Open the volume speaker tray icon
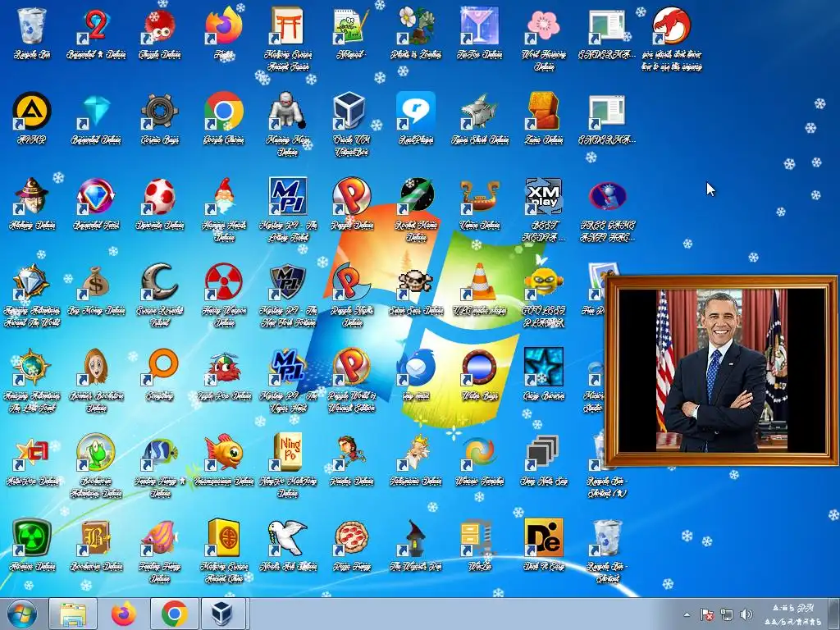The width and height of the screenshot is (840, 630). 746,614
